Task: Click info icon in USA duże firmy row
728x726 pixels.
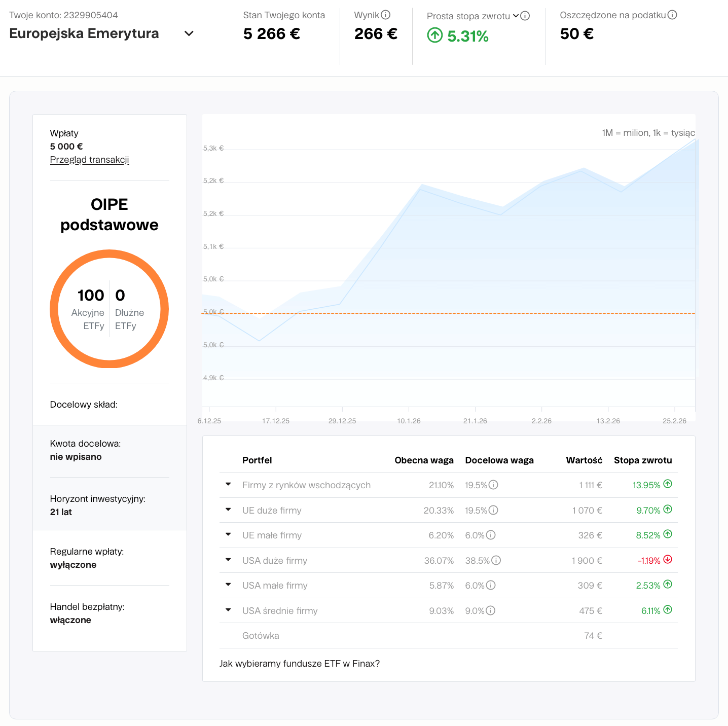Action: click(x=496, y=560)
